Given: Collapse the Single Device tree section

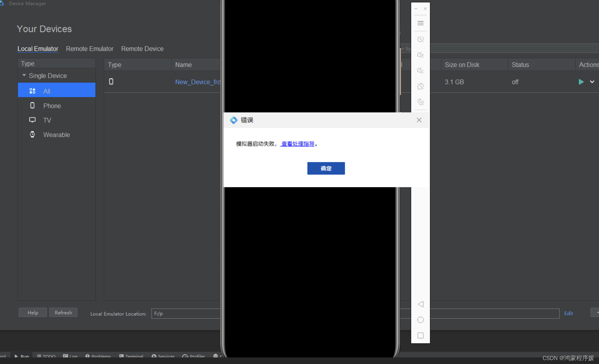Looking at the screenshot, I should click(x=24, y=75).
